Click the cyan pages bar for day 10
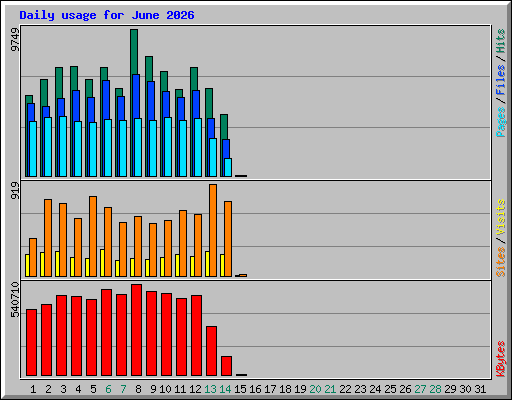Screen dimensions: 512x400 [x=168, y=147]
